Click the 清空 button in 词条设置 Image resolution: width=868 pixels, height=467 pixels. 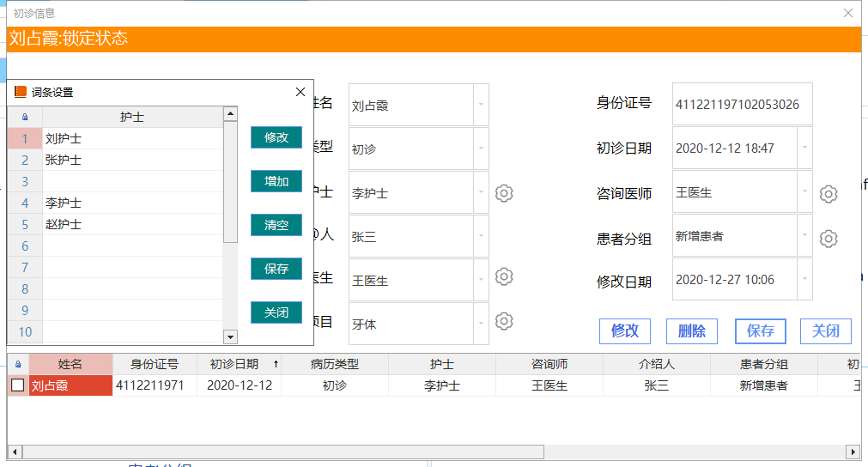[276, 225]
